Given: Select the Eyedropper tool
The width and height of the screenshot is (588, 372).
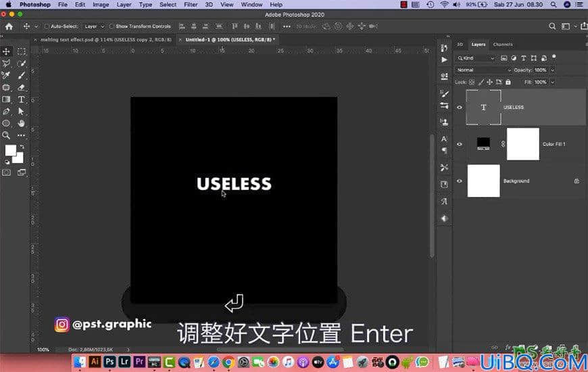Looking at the screenshot, I should tap(6, 76).
